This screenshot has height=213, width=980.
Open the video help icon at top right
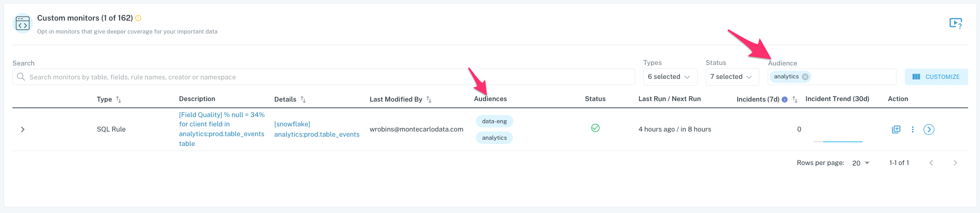coord(955,23)
